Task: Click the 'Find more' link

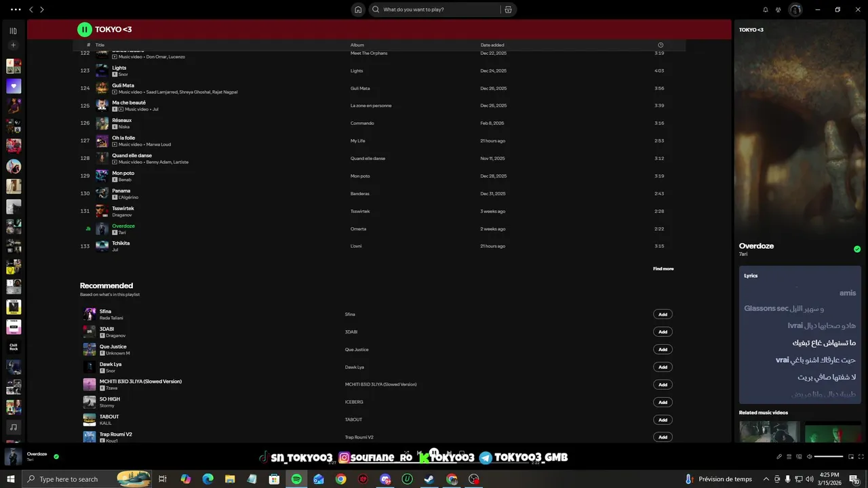Action: pyautogui.click(x=663, y=269)
